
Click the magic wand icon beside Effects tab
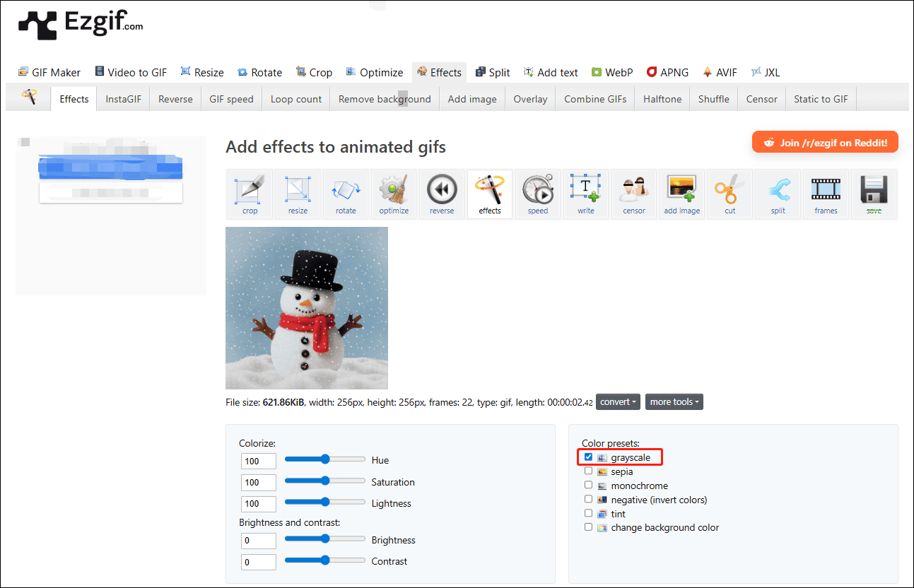29,97
